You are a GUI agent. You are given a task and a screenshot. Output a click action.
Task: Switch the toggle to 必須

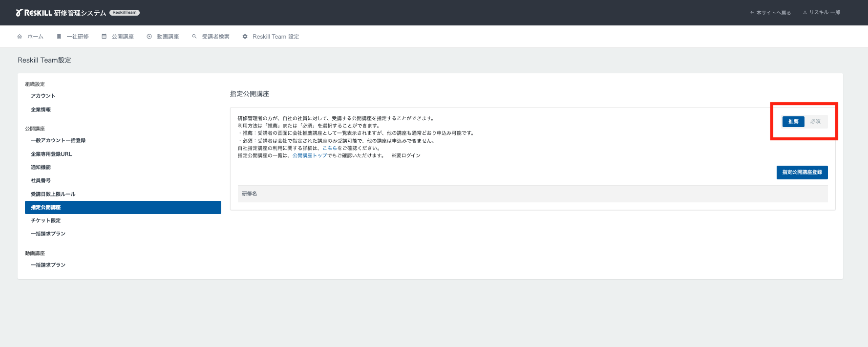[x=815, y=122]
